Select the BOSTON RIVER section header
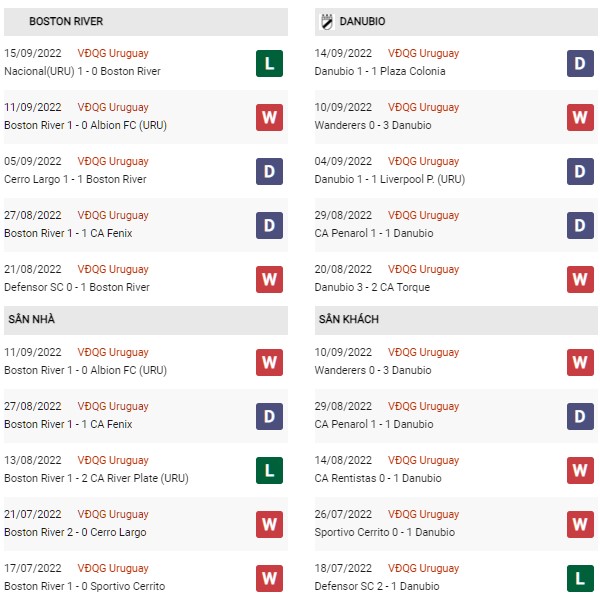 coord(146,21)
